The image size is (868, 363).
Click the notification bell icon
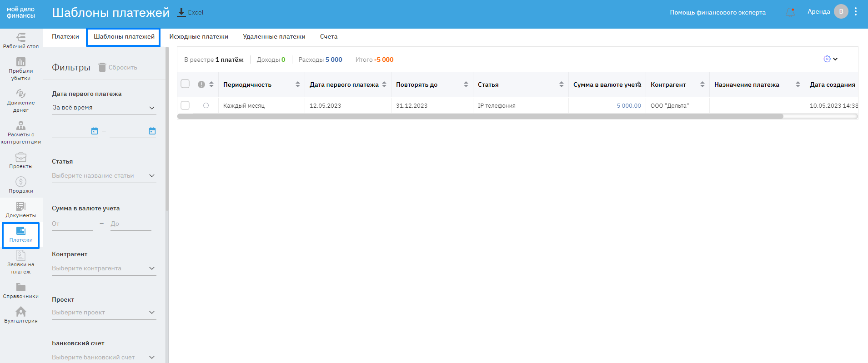pos(791,12)
